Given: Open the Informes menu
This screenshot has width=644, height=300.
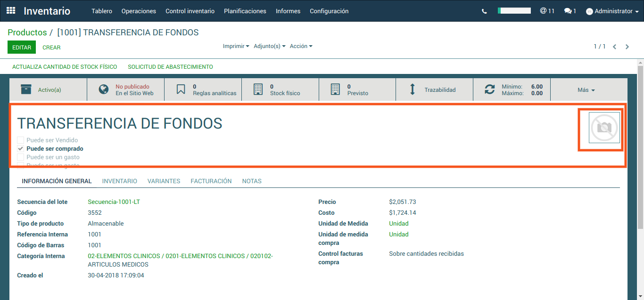Looking at the screenshot, I should [x=288, y=11].
